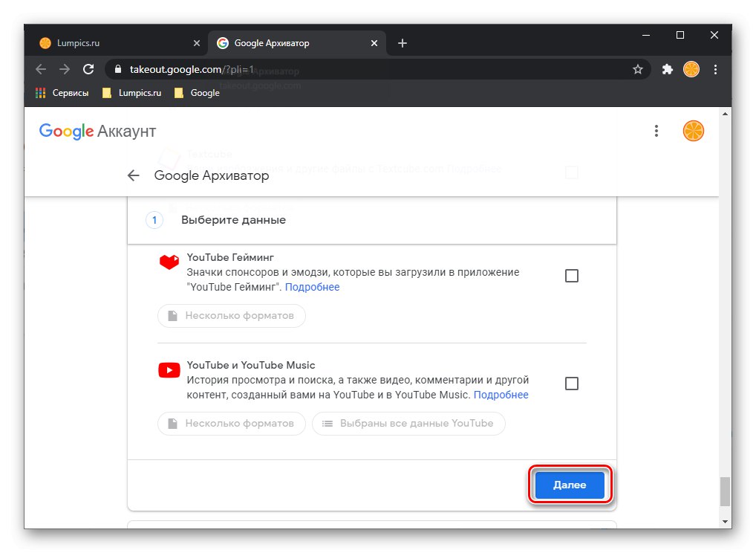Open Подробнее link for YouTube Music
The image size is (756, 553).
(501, 395)
